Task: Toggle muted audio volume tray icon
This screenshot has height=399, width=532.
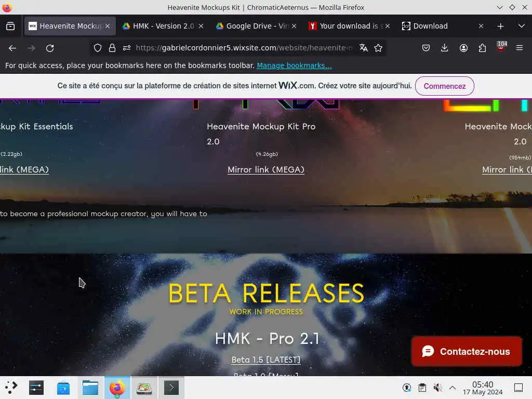Action: 437,388
